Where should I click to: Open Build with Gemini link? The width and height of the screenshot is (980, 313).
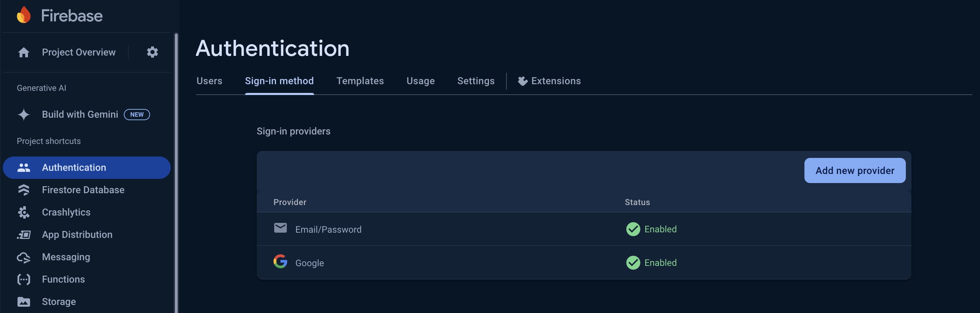click(80, 114)
